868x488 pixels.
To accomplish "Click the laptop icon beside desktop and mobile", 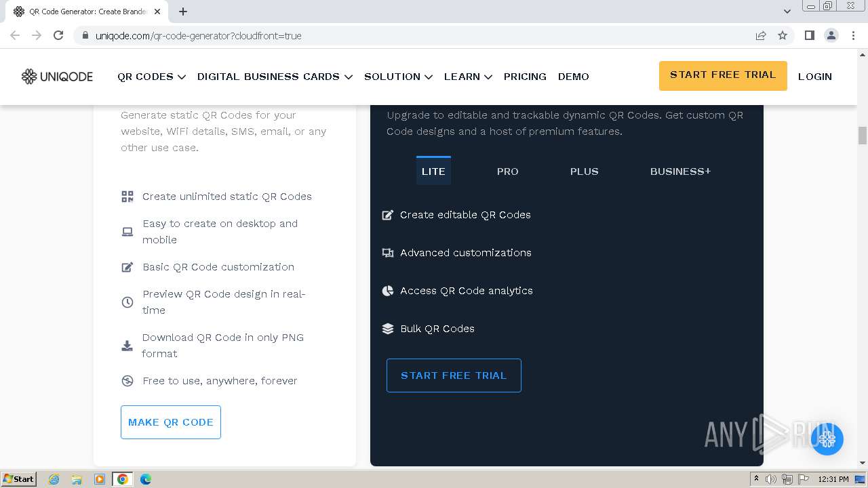I will point(127,232).
